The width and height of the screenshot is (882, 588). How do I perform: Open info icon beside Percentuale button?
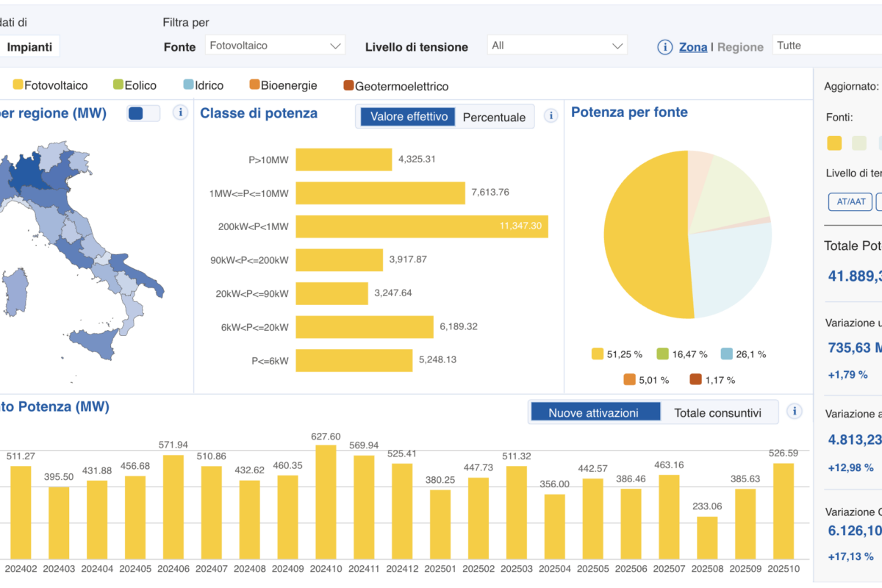coord(551,116)
